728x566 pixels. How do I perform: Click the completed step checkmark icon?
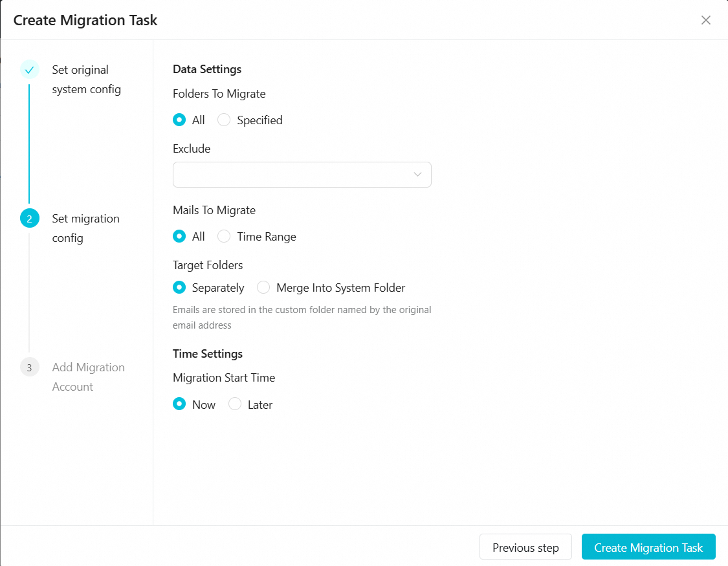29,70
